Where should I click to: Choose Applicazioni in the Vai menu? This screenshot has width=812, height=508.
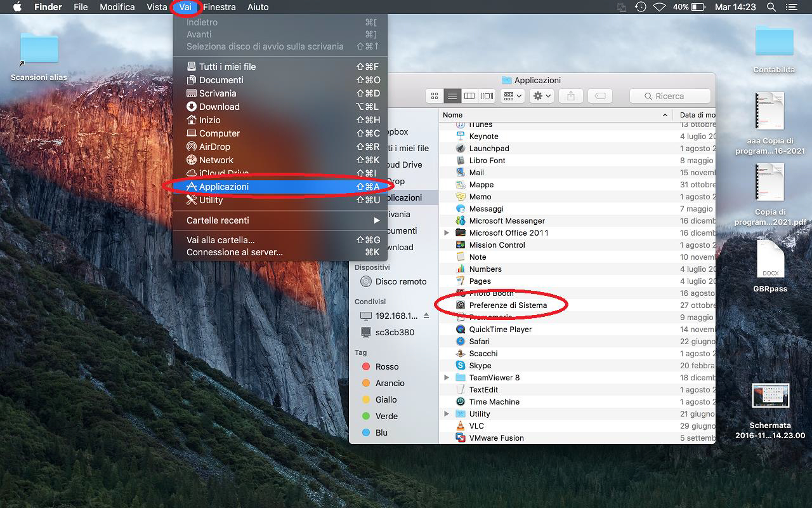coord(280,187)
